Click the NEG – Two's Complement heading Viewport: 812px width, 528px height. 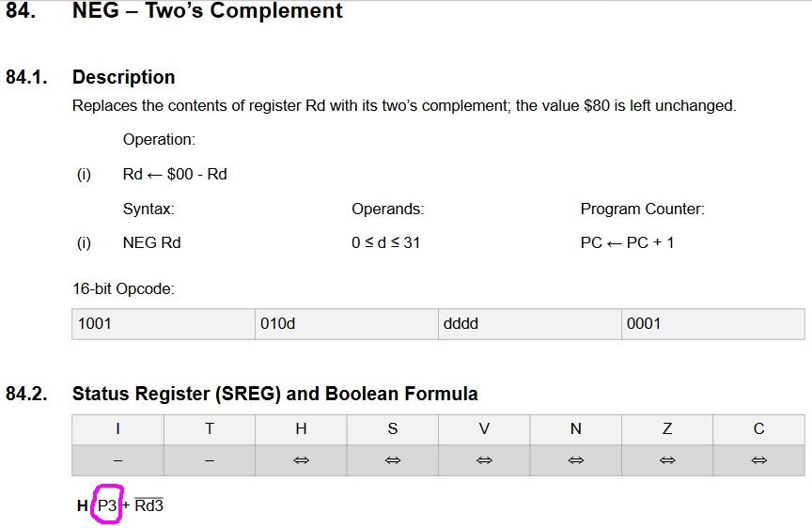click(207, 11)
